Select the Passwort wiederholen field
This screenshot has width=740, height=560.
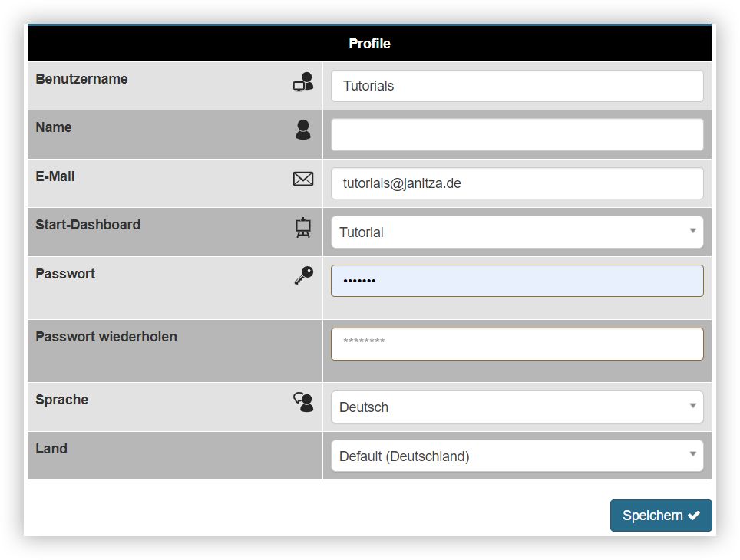click(517, 344)
